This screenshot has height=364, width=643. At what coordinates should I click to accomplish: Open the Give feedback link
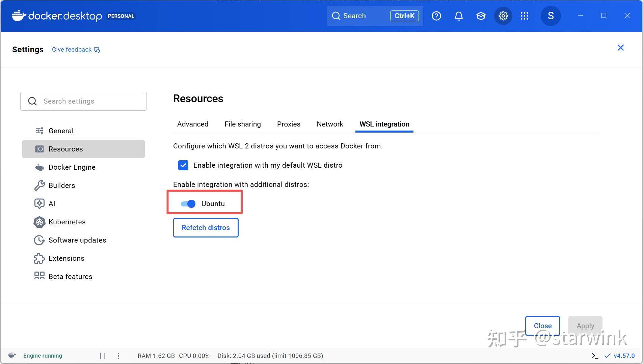(72, 50)
